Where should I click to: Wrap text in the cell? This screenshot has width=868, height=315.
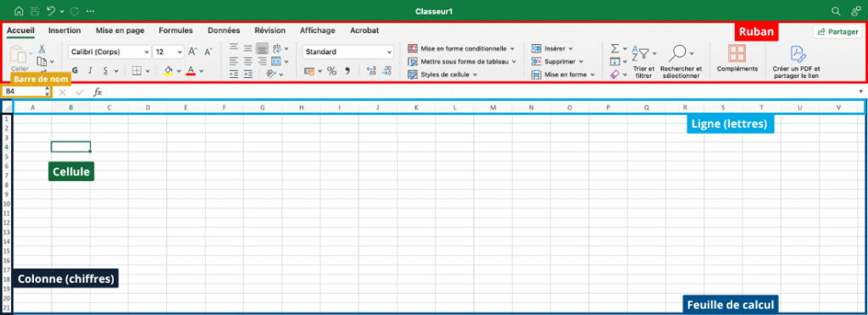[x=277, y=48]
